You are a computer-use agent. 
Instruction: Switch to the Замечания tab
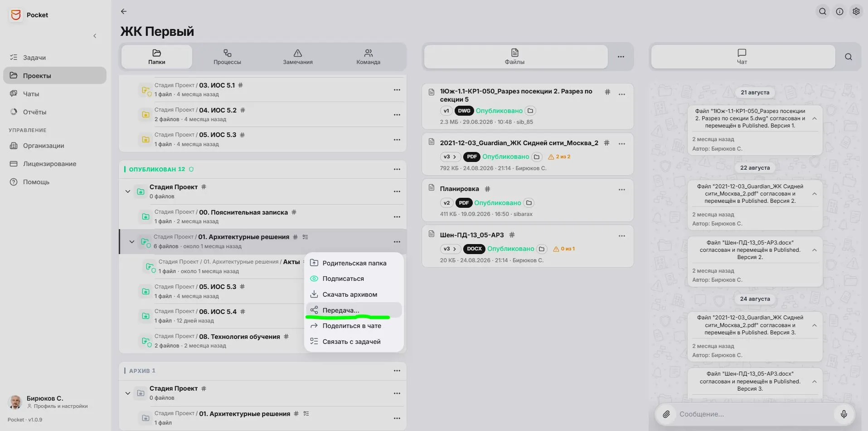point(298,57)
